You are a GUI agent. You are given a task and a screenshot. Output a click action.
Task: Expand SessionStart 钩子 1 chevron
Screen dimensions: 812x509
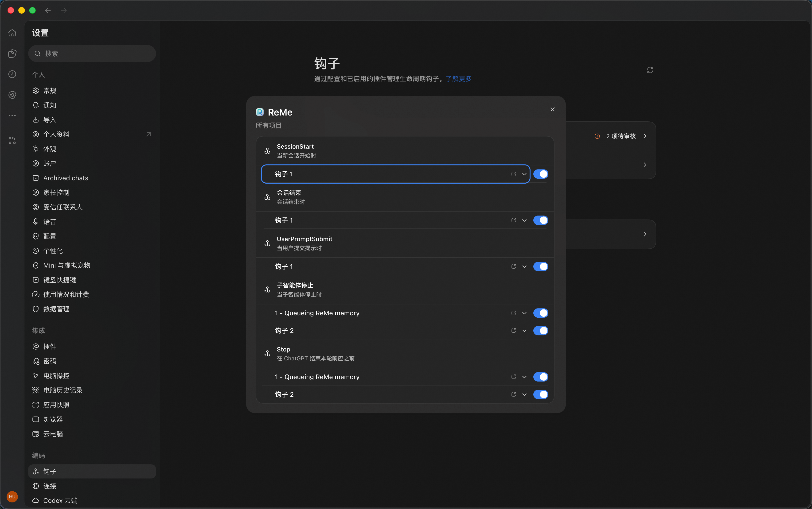tap(524, 174)
